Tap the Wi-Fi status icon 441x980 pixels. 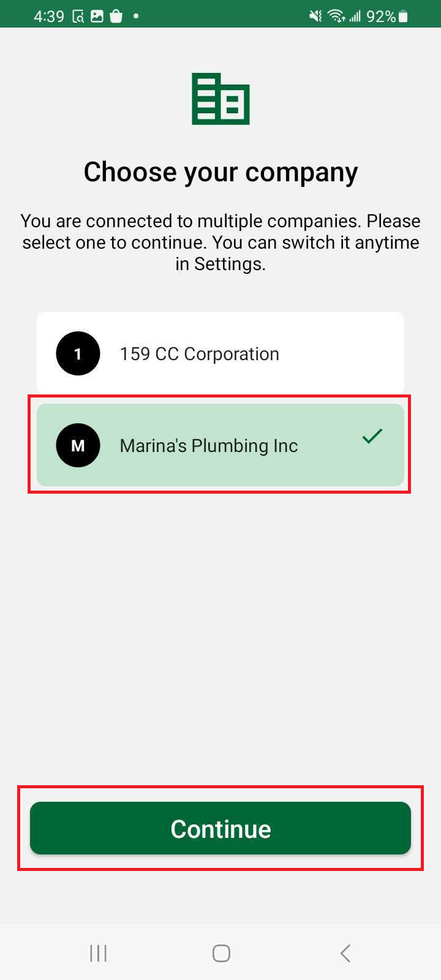336,17
